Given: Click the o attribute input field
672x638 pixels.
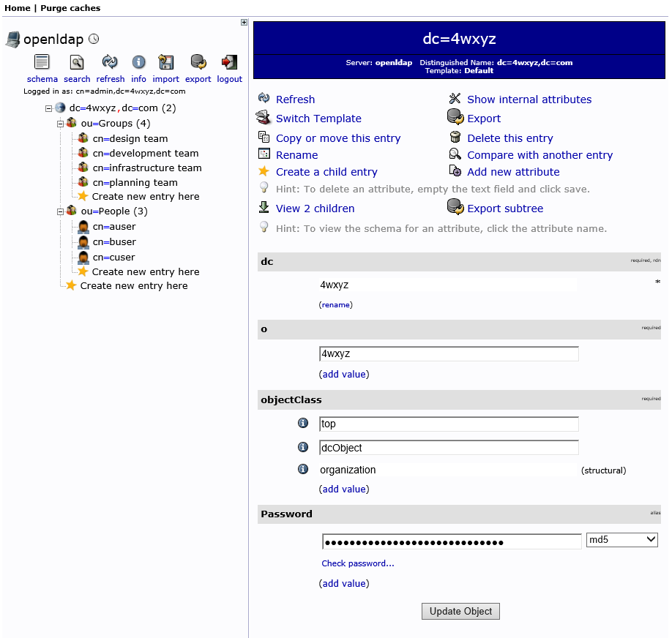Looking at the screenshot, I should (449, 354).
